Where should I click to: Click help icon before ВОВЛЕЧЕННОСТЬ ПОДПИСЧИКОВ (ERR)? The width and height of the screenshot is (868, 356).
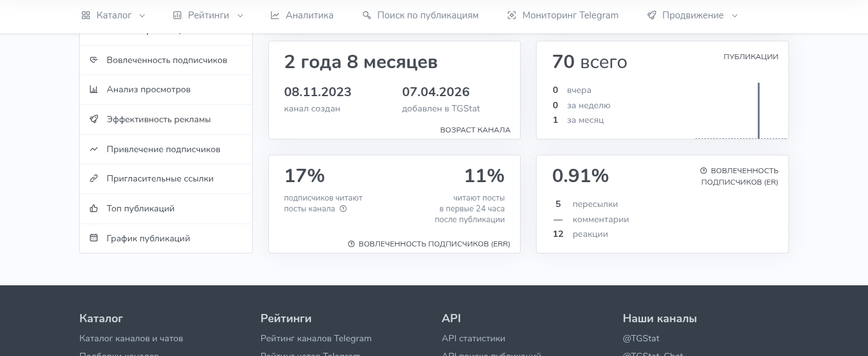point(351,244)
